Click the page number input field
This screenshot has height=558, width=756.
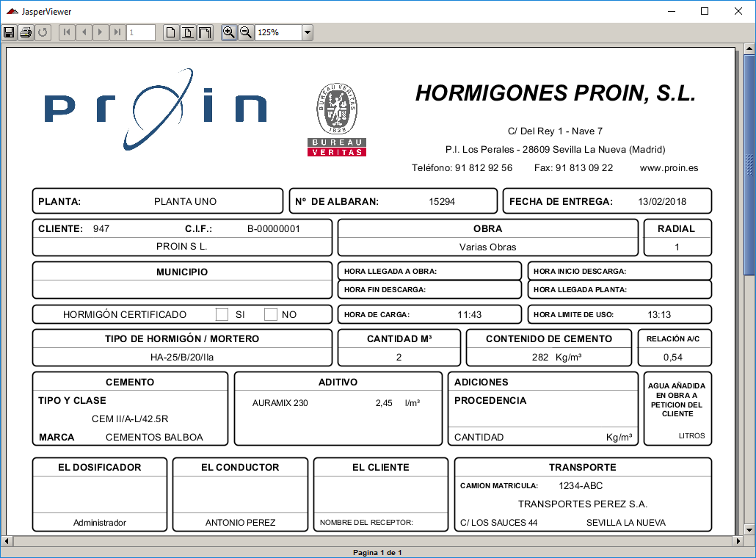[x=141, y=32]
